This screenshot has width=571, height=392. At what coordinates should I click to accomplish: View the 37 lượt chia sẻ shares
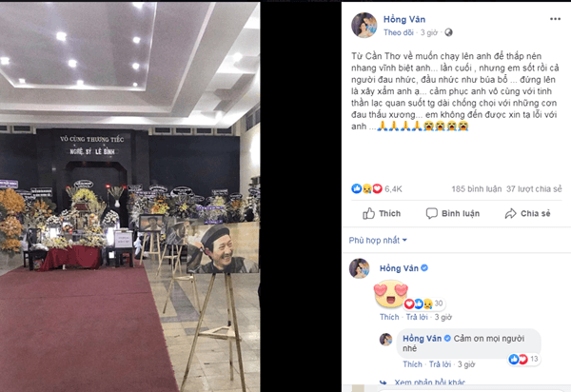click(x=534, y=189)
